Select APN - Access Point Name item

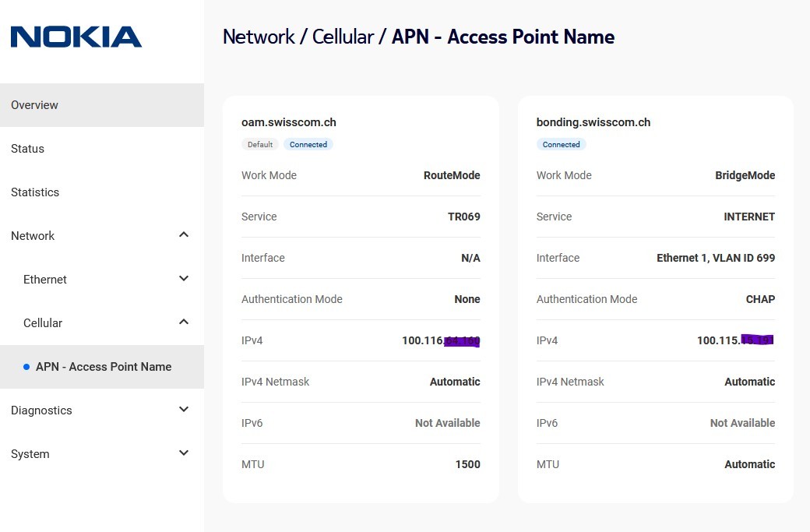pos(104,367)
